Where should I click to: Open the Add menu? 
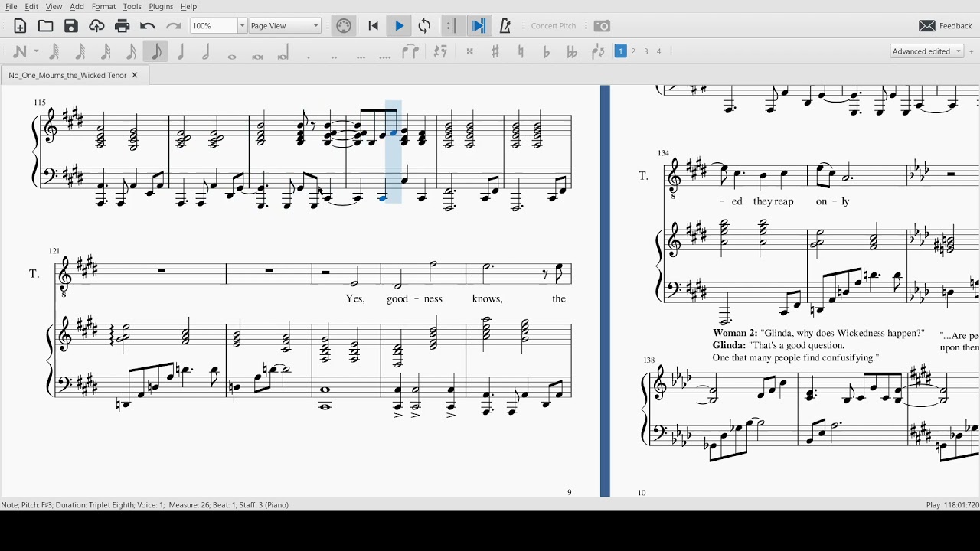coord(77,7)
